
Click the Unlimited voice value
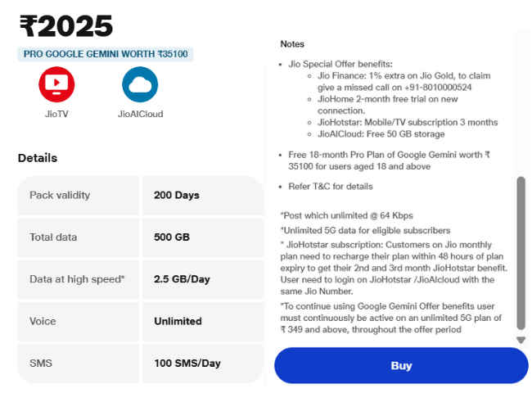[178, 321]
